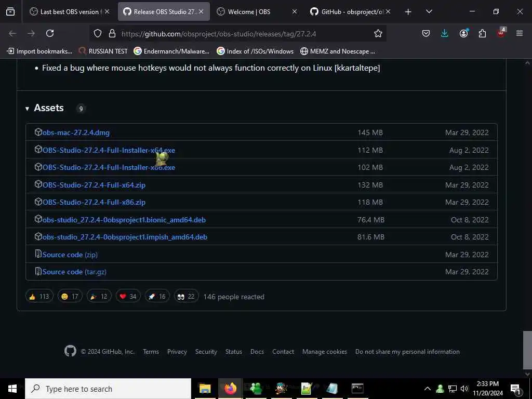Open the Docs footer link

coord(257,352)
